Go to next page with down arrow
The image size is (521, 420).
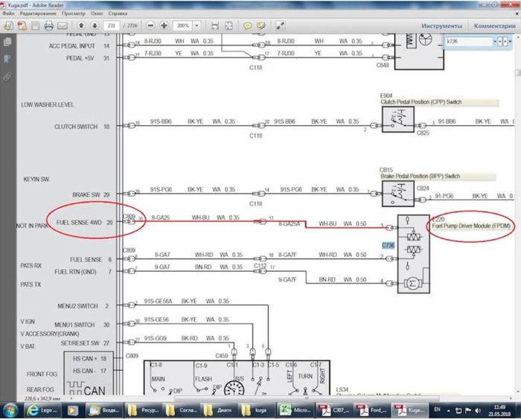pyautogui.click(x=96, y=25)
